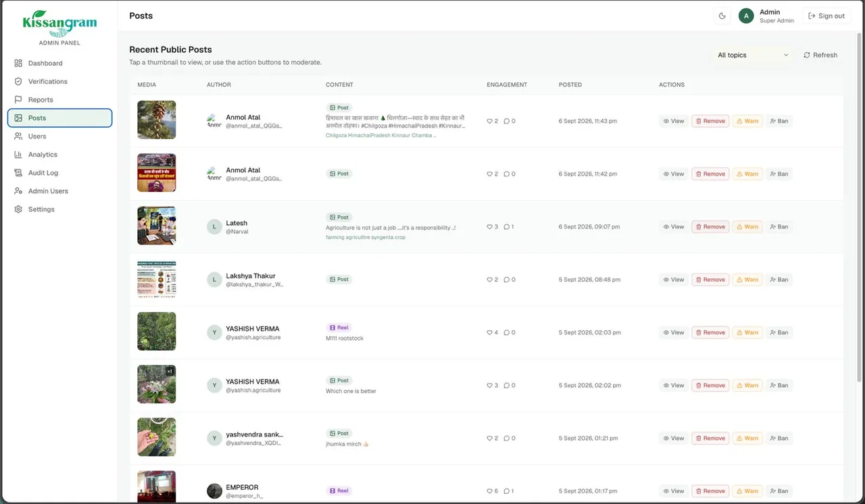Image resolution: width=865 pixels, height=504 pixels.
Task: Refresh the recent posts list
Action: click(820, 55)
